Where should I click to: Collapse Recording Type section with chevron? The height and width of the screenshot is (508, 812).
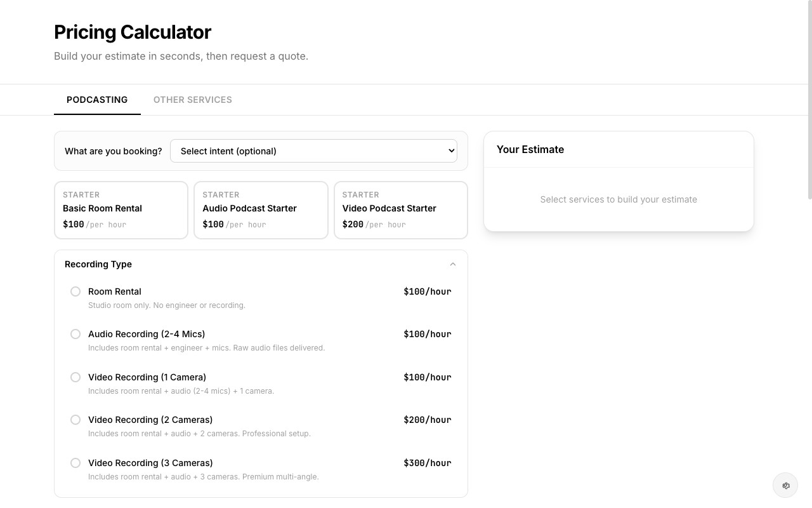pos(453,264)
